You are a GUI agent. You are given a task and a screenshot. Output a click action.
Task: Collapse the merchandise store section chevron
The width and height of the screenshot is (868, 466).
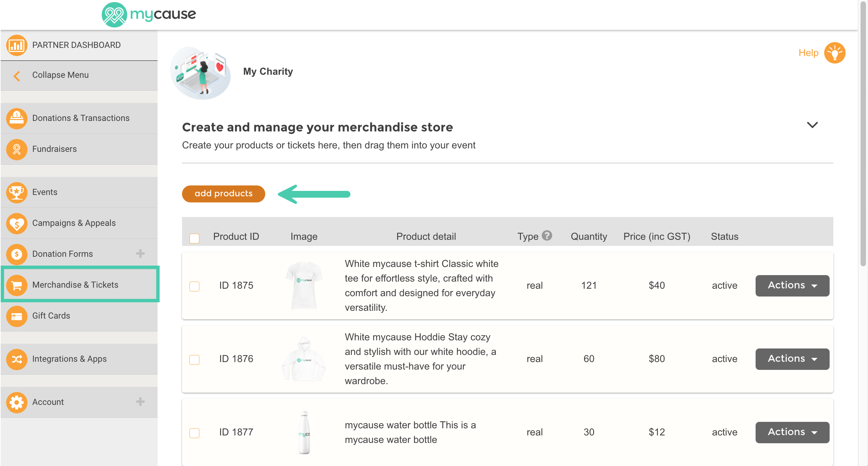click(812, 125)
